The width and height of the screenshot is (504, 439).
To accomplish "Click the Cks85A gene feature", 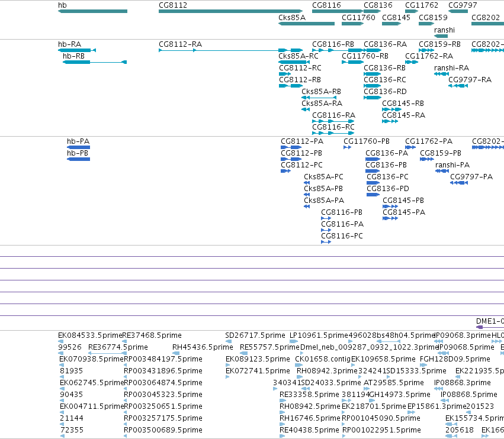I will coord(306,24).
